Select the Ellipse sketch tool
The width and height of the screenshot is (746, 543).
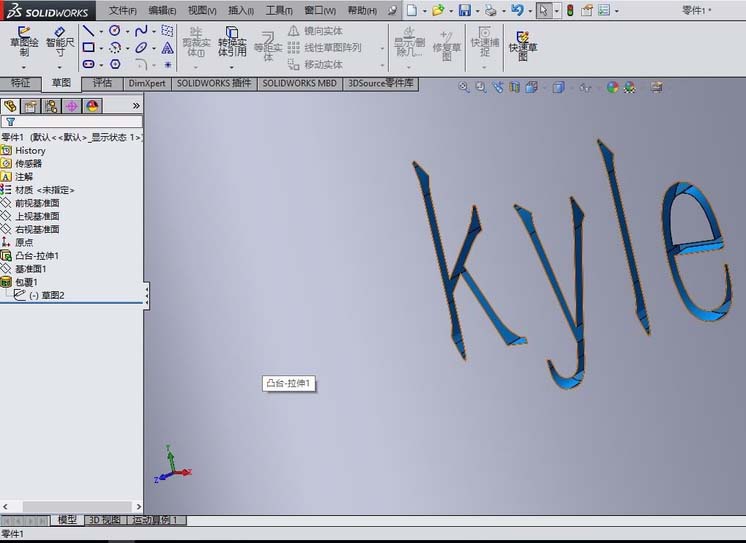coord(141,48)
